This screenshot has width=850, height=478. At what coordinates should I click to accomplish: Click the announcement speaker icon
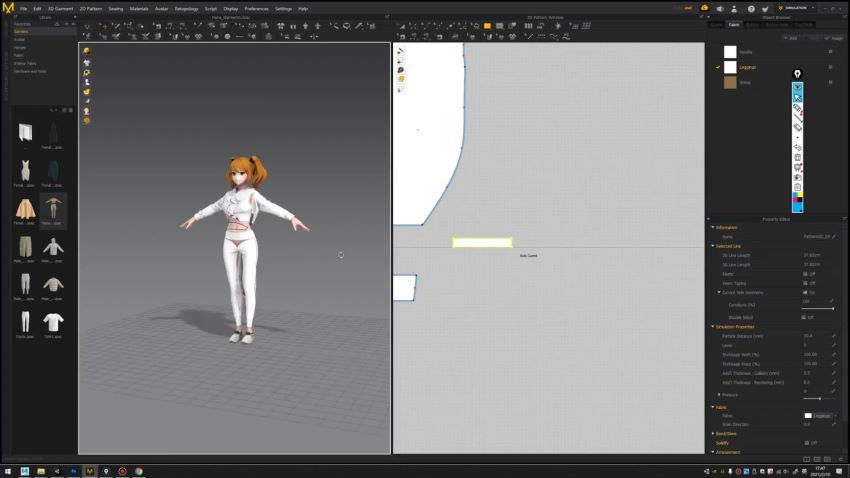pyautogui.click(x=720, y=9)
